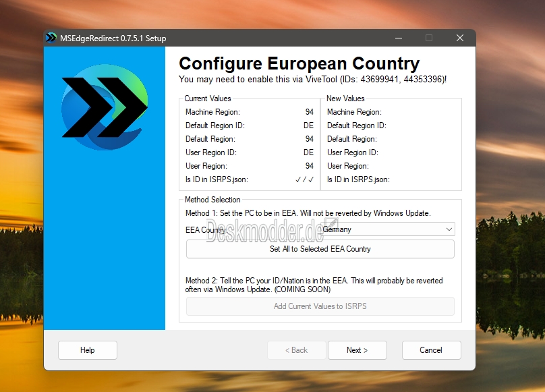Click the ISRPS.json check marks value
This screenshot has width=545, height=392.
tap(304, 179)
